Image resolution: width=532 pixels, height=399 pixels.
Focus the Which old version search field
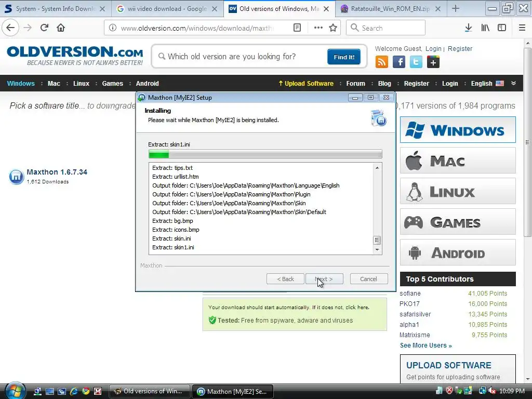pos(241,57)
